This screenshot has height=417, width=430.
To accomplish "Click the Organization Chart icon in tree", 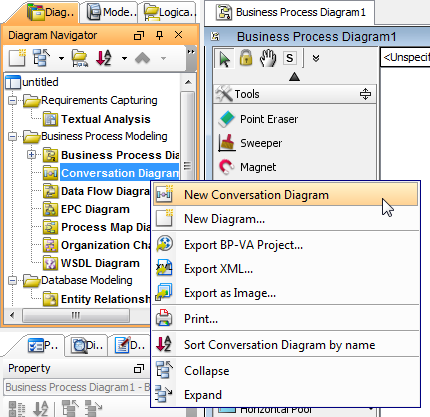I will (x=51, y=245).
